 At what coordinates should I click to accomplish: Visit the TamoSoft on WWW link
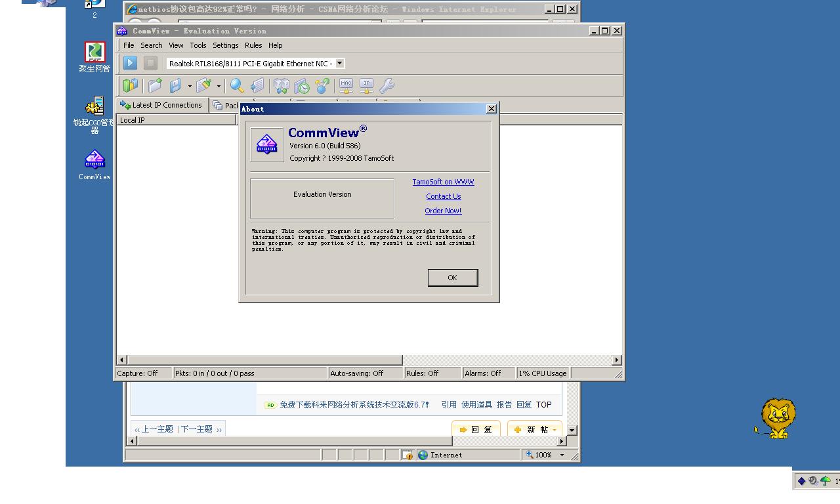(443, 182)
